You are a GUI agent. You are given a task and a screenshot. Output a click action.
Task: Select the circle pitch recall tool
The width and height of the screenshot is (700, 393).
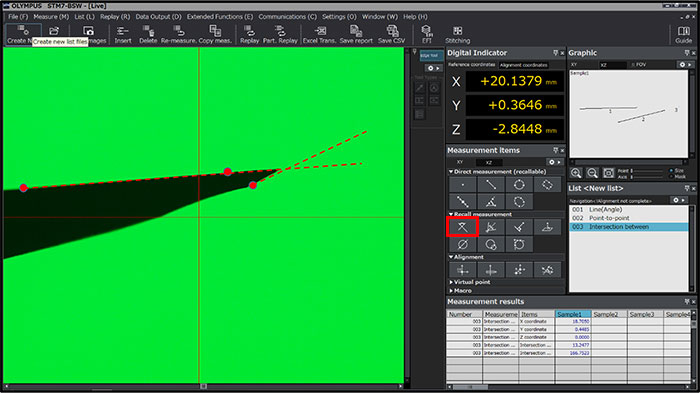coord(519,244)
